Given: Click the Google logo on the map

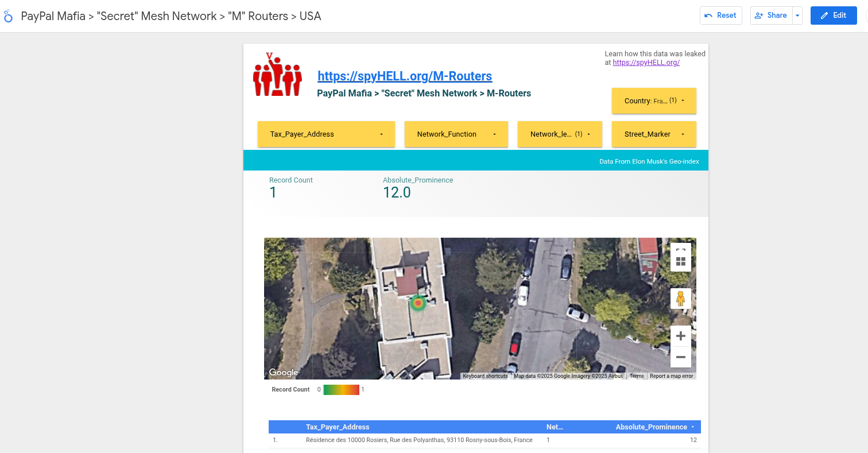Looking at the screenshot, I should [x=284, y=373].
